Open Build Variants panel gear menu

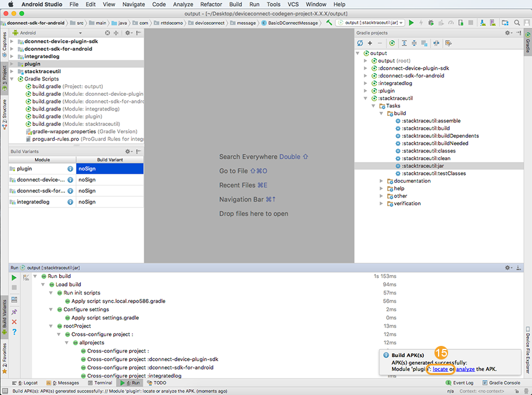tap(129, 151)
